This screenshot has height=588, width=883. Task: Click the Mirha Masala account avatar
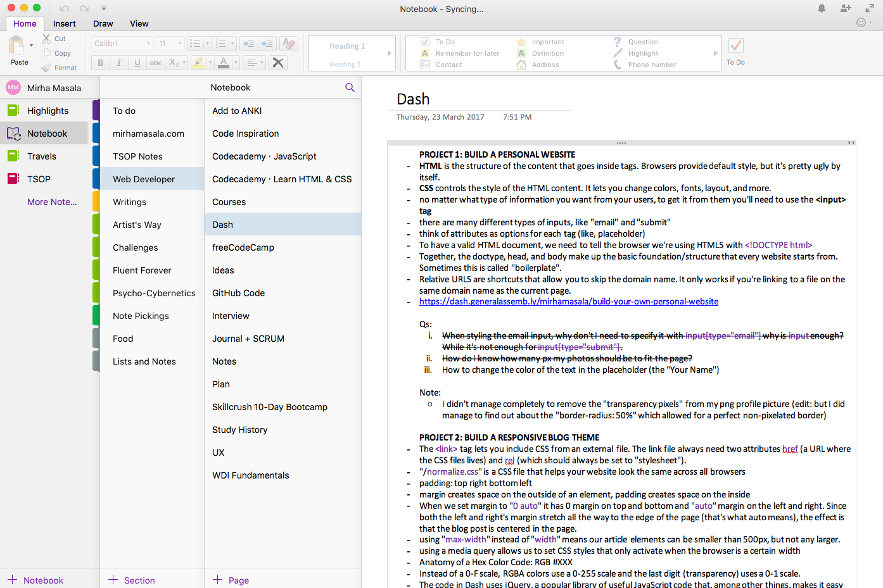point(13,87)
